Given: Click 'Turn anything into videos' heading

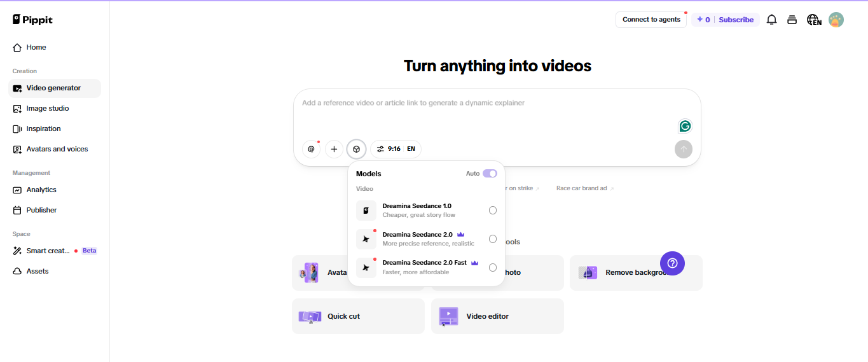Looking at the screenshot, I should click(497, 66).
